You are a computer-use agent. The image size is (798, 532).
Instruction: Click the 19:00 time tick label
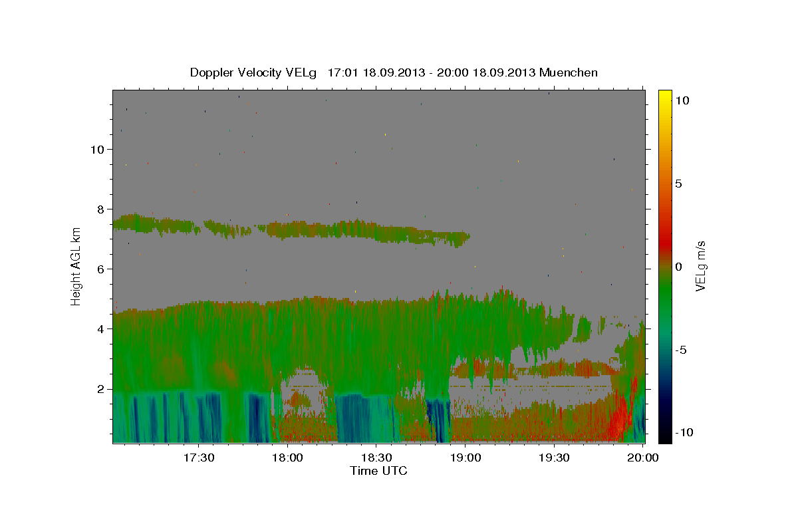[x=465, y=458]
